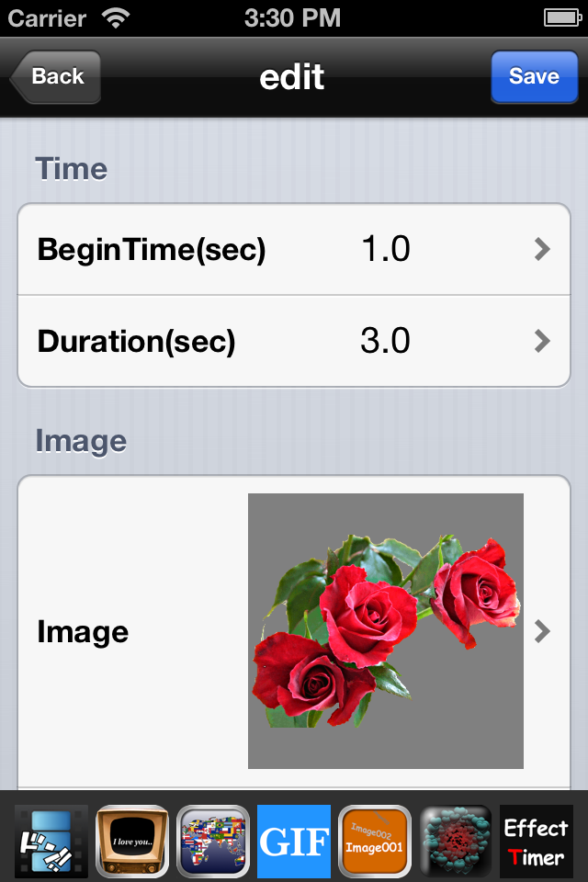This screenshot has width=588, height=882.
Task: Tap the red roses image thumbnail
Action: pos(386,631)
